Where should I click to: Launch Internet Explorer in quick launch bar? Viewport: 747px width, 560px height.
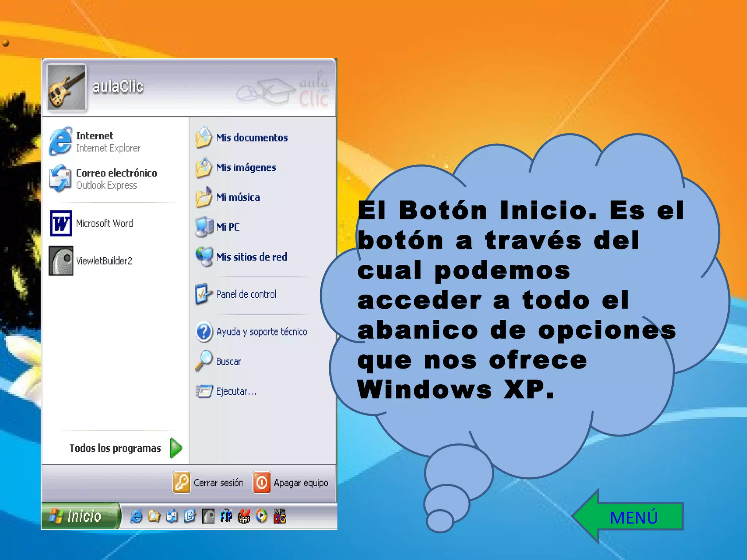(x=136, y=516)
